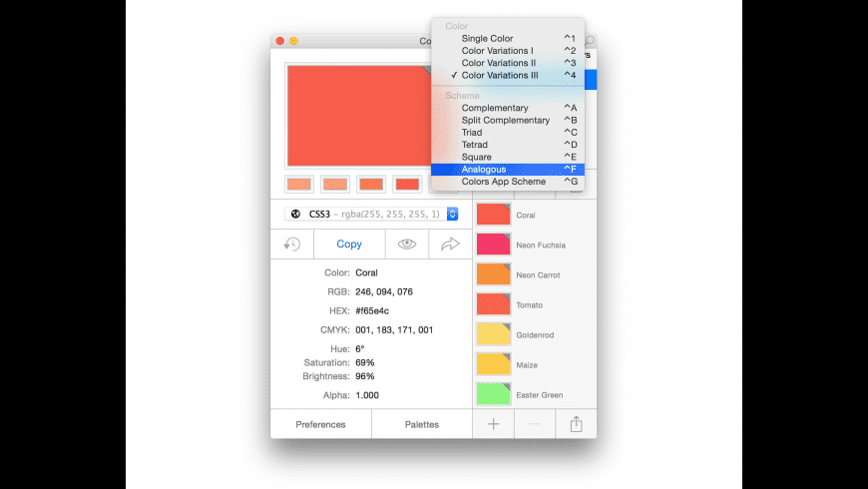Select Single Color menu item
This screenshot has width=868, height=489.
click(508, 38)
